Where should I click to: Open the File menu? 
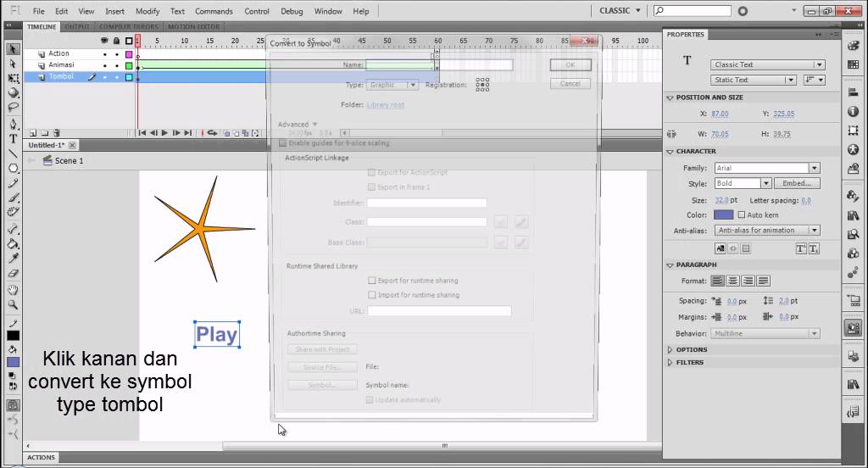(39, 11)
